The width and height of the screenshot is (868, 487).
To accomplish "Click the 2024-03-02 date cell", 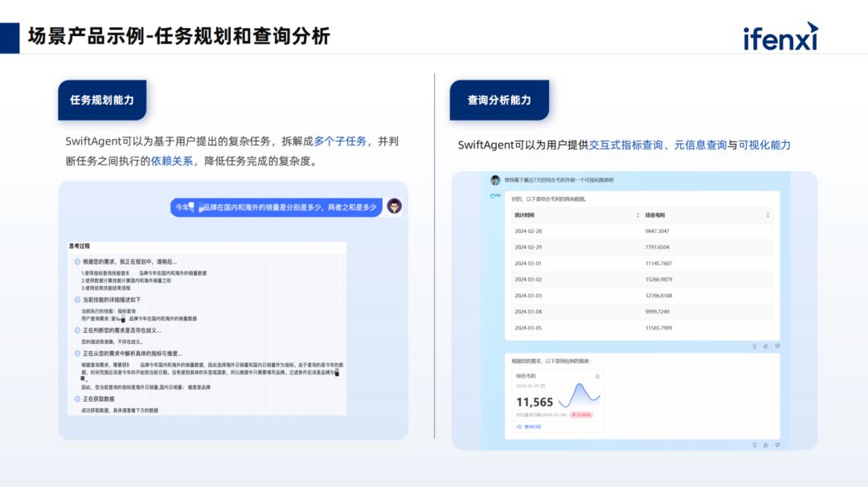I will point(528,280).
